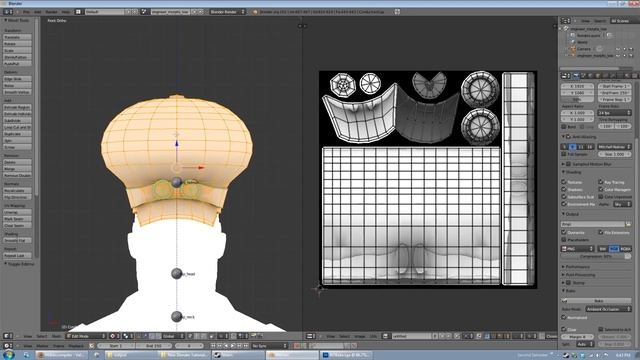This screenshot has width=640, height=360.
Task: Toggle the File Extensions checkbox
Action: pyautogui.click(x=600, y=232)
